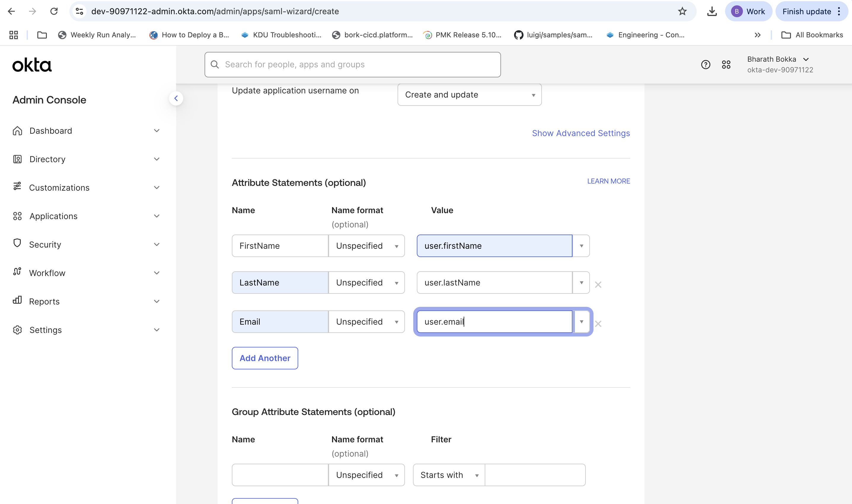Expand value options for user.email field
The width and height of the screenshot is (852, 504).
coord(581,322)
